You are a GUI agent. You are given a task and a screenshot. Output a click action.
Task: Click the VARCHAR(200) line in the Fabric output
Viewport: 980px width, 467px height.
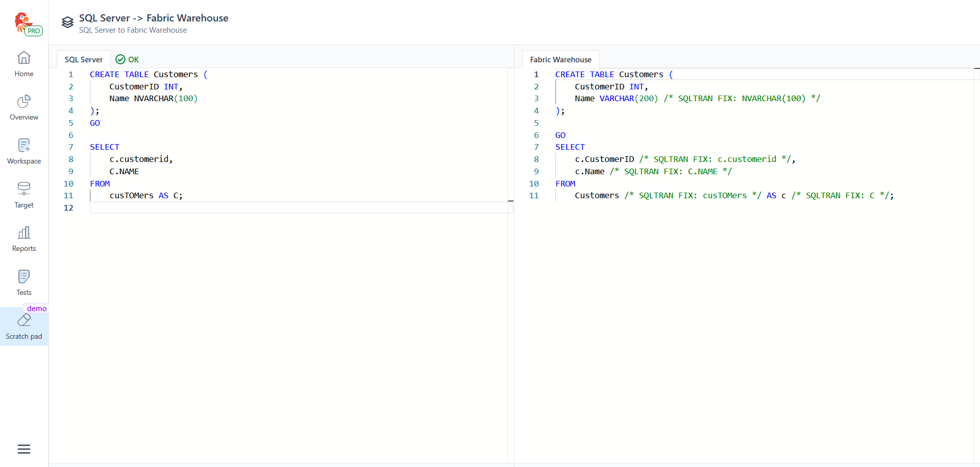pyautogui.click(x=628, y=99)
